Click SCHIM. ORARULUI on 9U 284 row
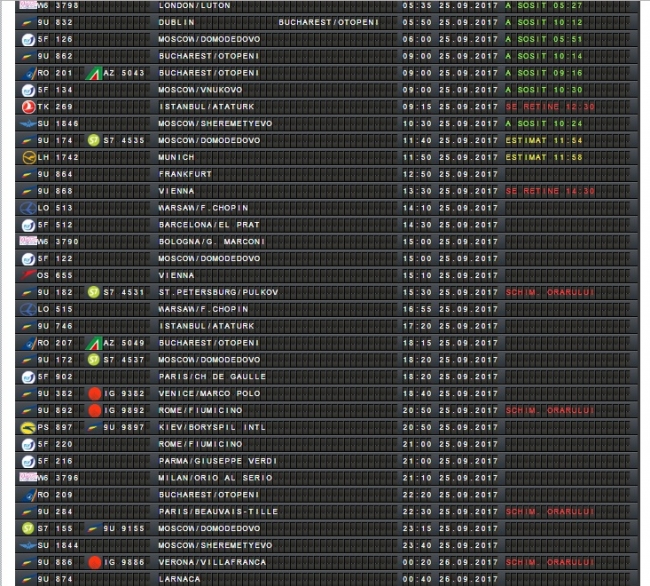650x586 pixels. [x=550, y=512]
